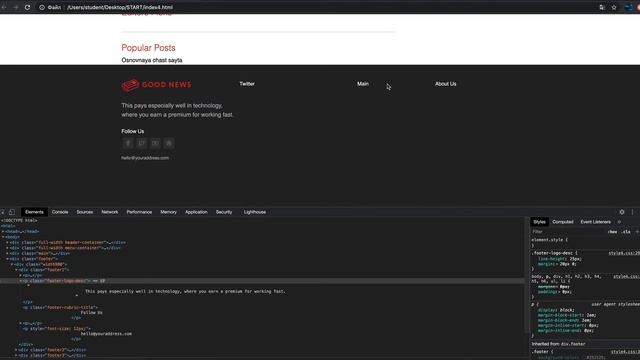Select the highlighted footer-logo-desc p element row
The image size is (640, 360).
point(262,281)
